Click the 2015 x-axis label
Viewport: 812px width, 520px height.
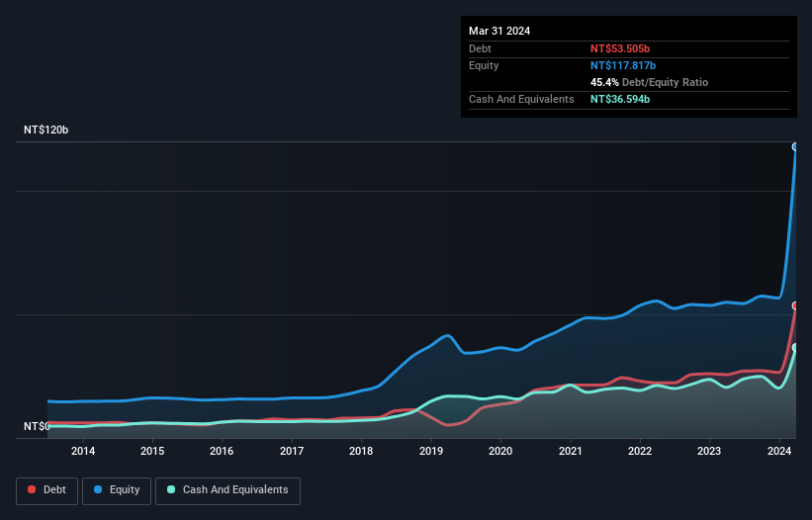tap(152, 451)
